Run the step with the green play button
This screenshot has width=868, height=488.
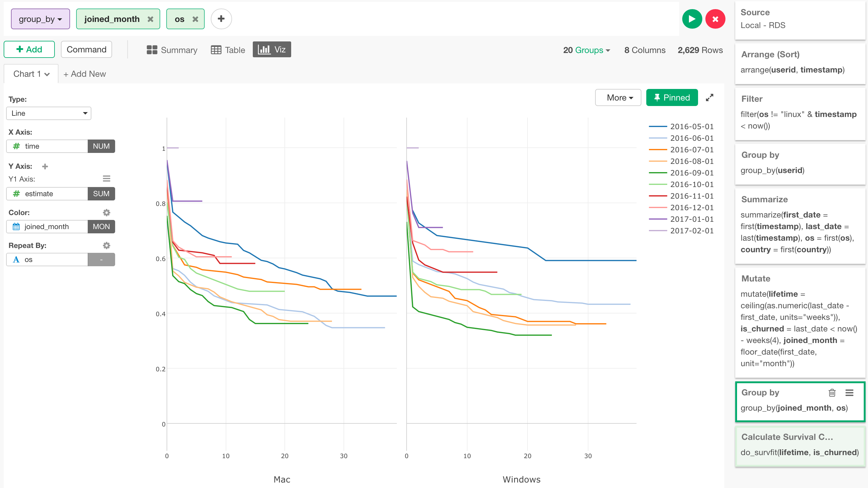692,19
